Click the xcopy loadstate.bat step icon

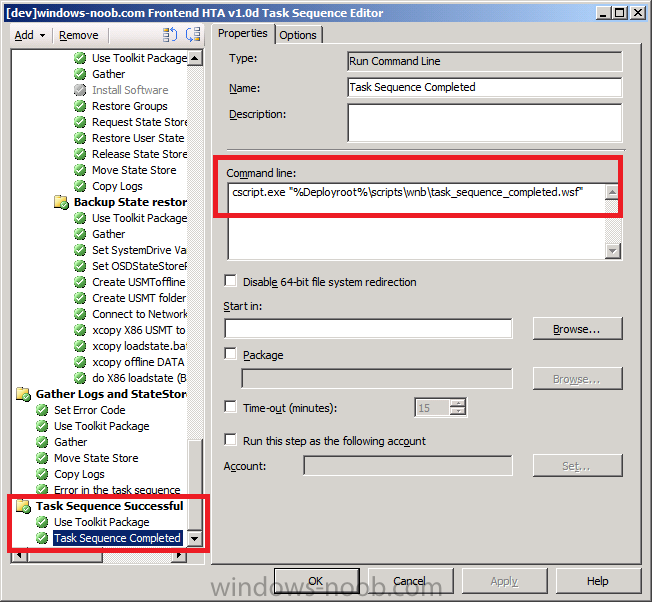pos(80,346)
